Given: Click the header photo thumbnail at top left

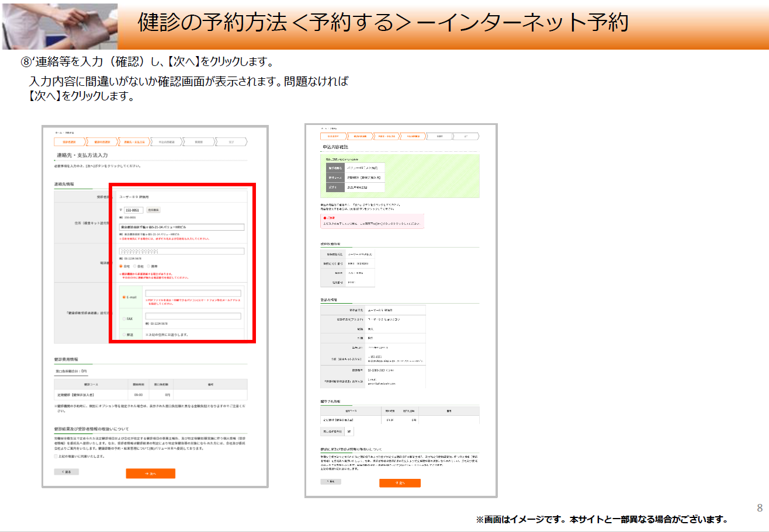Looking at the screenshot, I should point(58,26).
